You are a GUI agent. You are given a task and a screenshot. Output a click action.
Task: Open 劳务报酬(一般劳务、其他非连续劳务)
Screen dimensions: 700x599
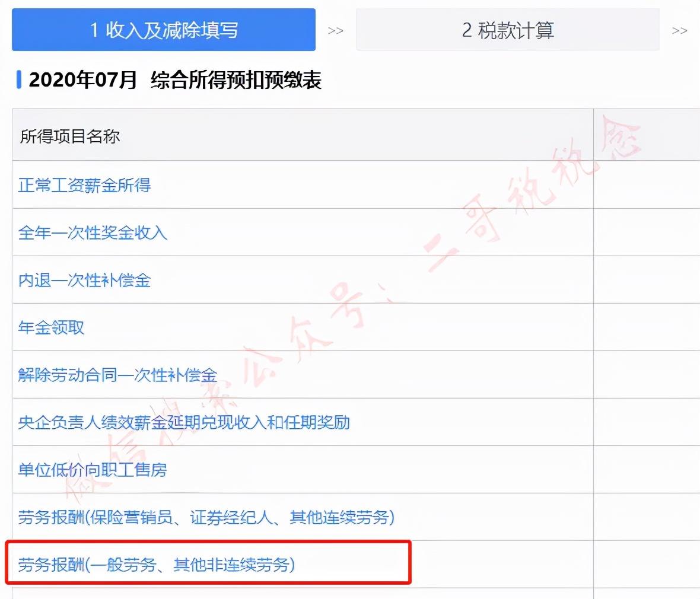(x=156, y=565)
